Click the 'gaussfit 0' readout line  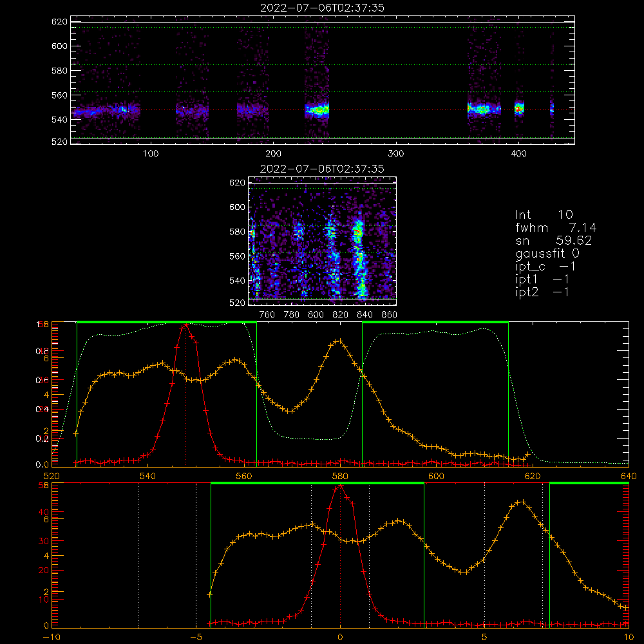pos(547,253)
